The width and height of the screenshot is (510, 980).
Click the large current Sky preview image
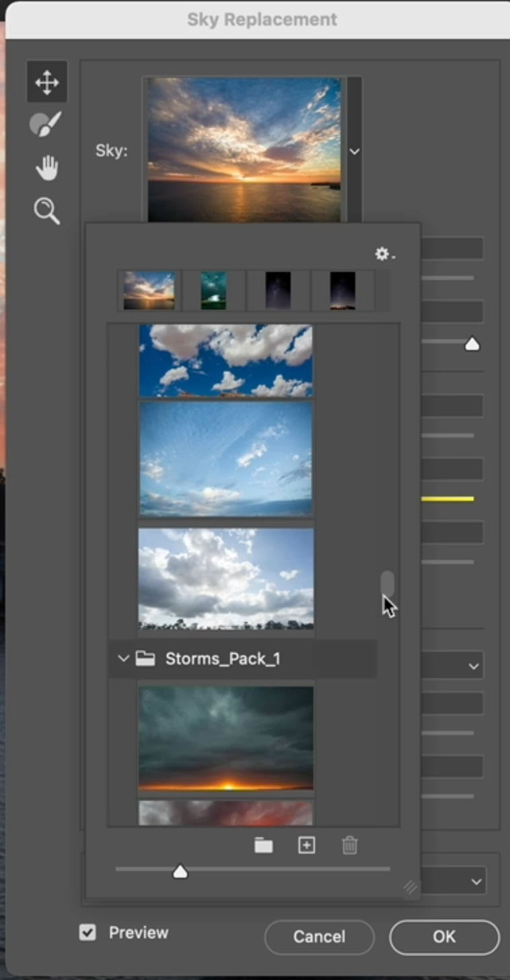pyautogui.click(x=244, y=149)
